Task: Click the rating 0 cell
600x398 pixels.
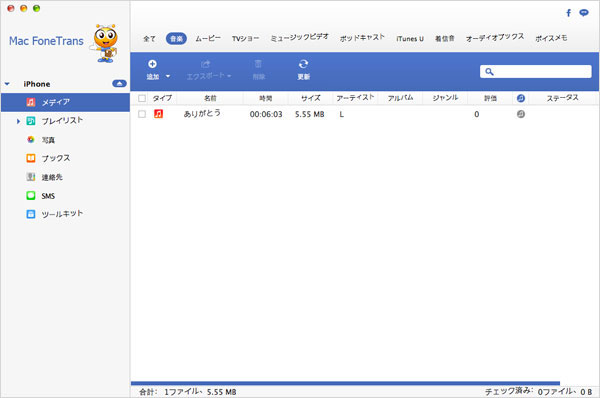Action: tap(476, 114)
